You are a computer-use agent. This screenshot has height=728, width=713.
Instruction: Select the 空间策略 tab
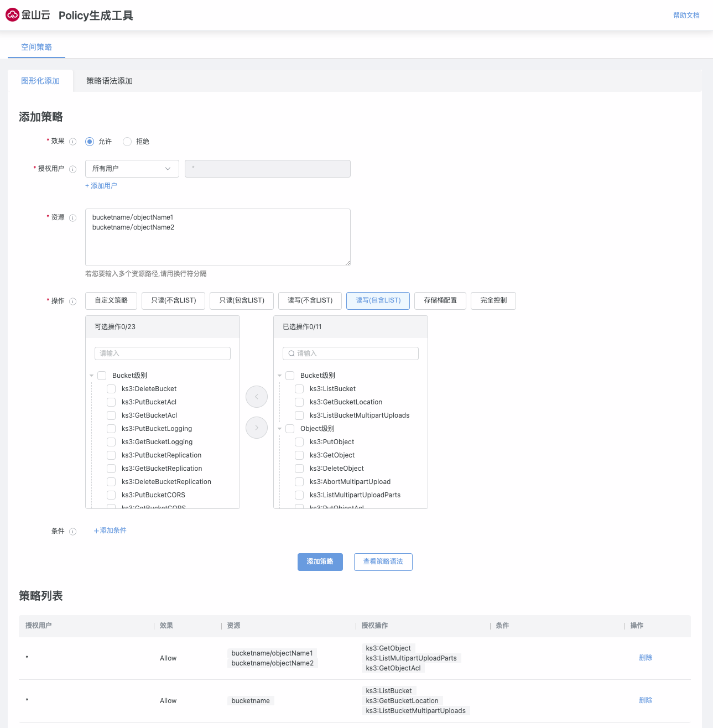(37, 47)
